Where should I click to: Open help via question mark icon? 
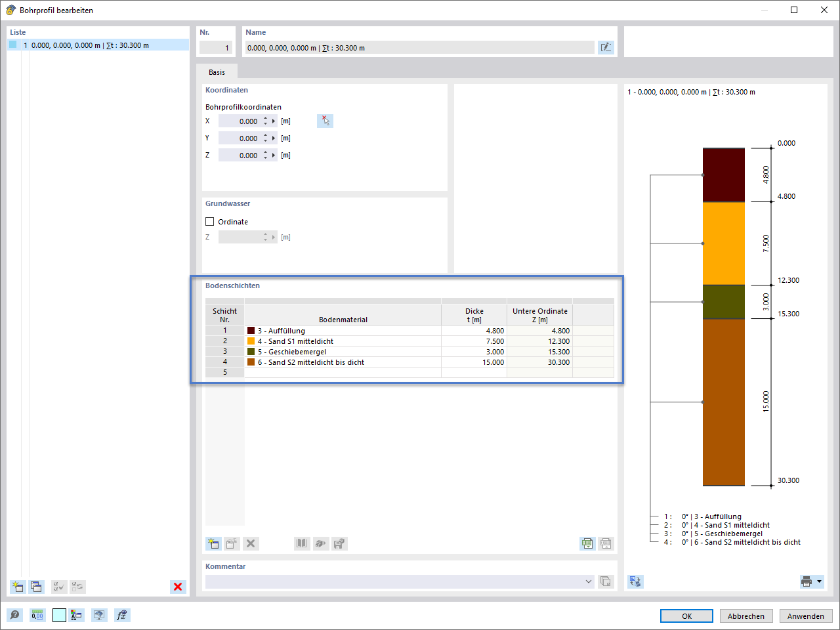(15, 615)
